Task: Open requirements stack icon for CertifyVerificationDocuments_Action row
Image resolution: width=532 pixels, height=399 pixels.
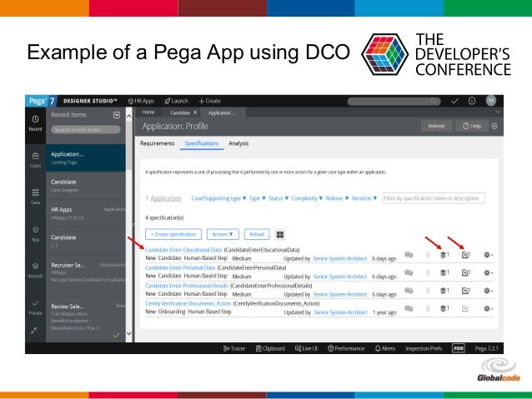Action: (444, 308)
